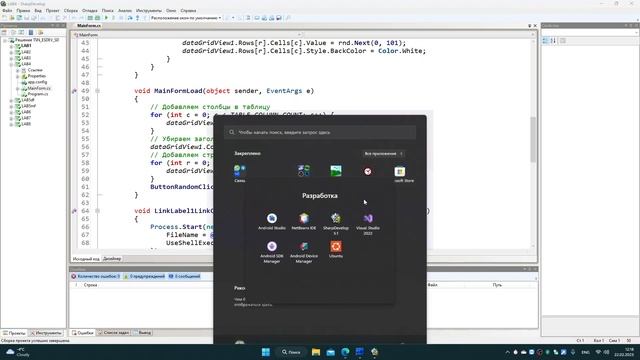
Task: Click the New file toolbar icon
Action: click(4, 18)
